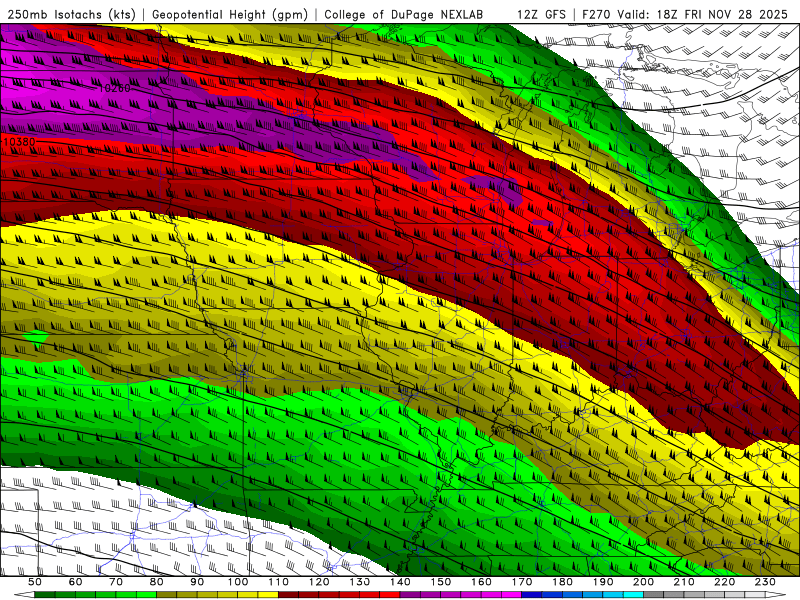800x600 pixels.
Task: Click the 140 value on the color scale
Action: tap(400, 582)
